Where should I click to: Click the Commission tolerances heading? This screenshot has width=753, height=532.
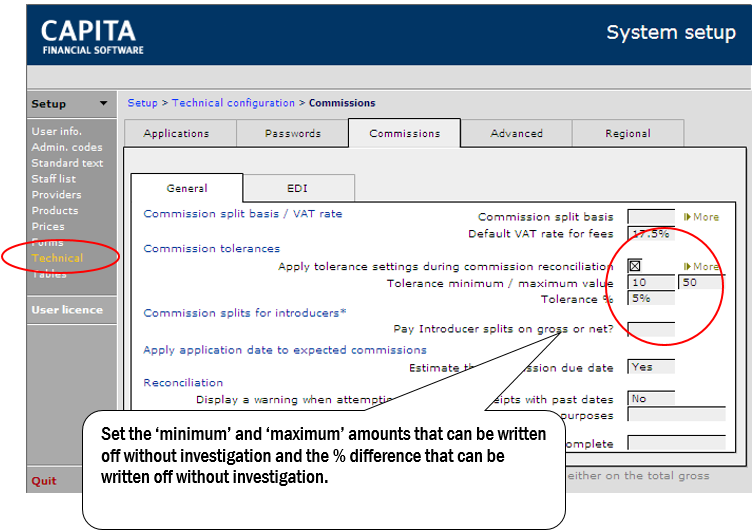tap(211, 248)
